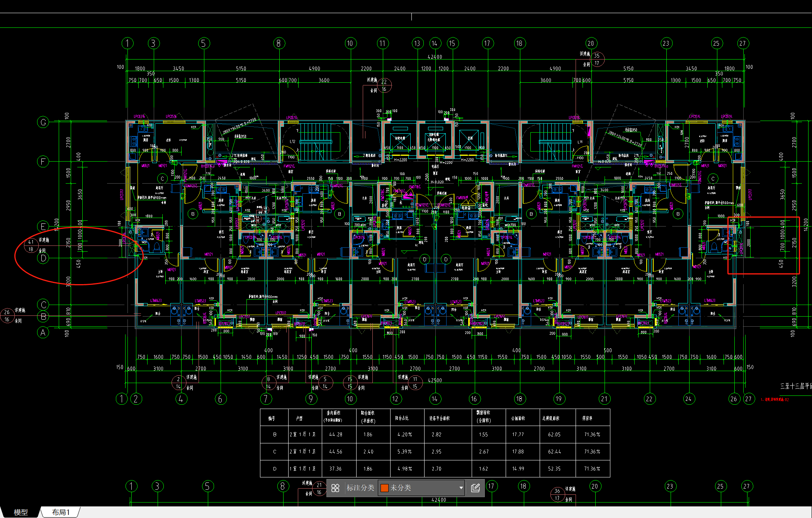
Task: Select balcony area cell 2.40
Action: (x=368, y=452)
